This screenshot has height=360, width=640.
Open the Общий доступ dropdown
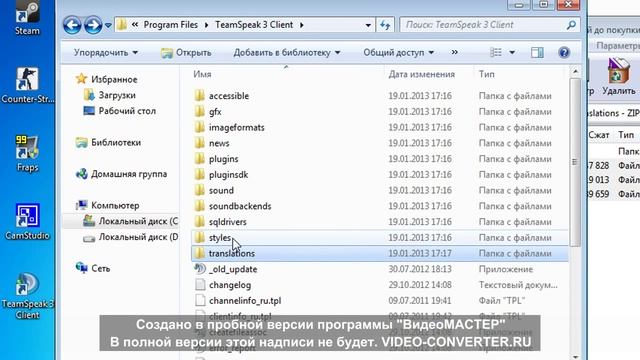(398, 53)
